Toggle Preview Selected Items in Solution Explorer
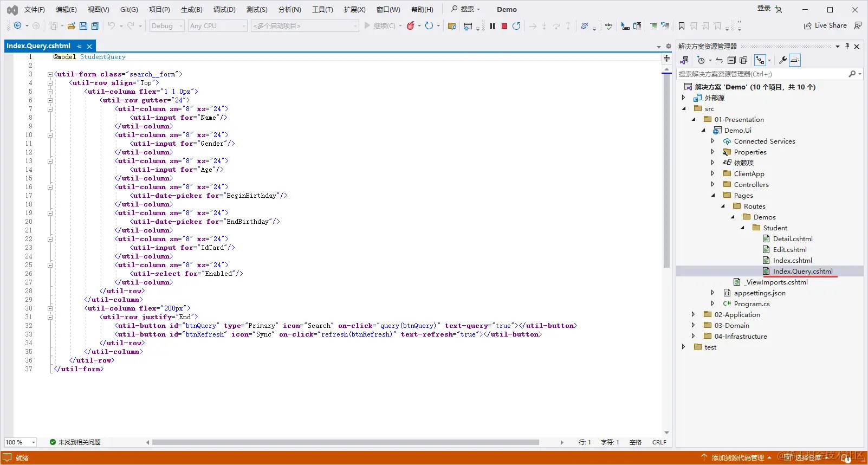The height and width of the screenshot is (465, 868). coord(795,60)
